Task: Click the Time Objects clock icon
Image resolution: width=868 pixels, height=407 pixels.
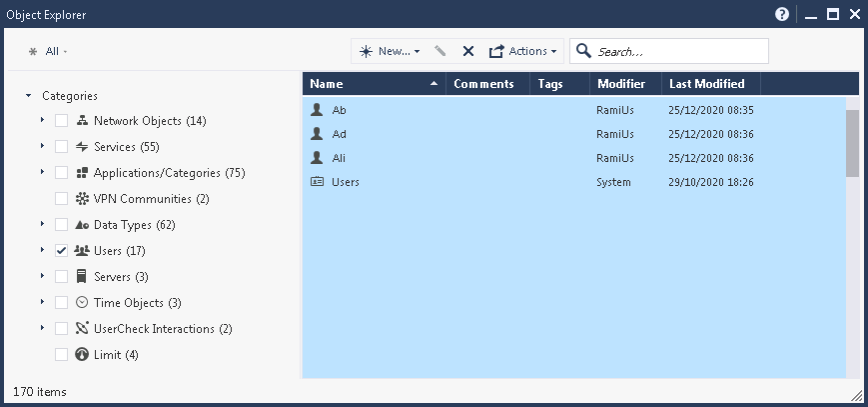Action: (82, 303)
